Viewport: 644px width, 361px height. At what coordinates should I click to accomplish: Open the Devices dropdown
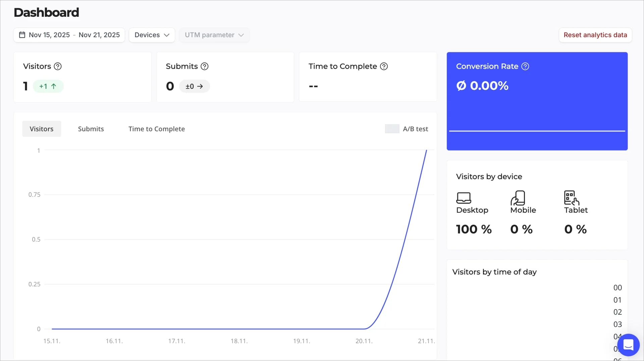click(x=152, y=35)
